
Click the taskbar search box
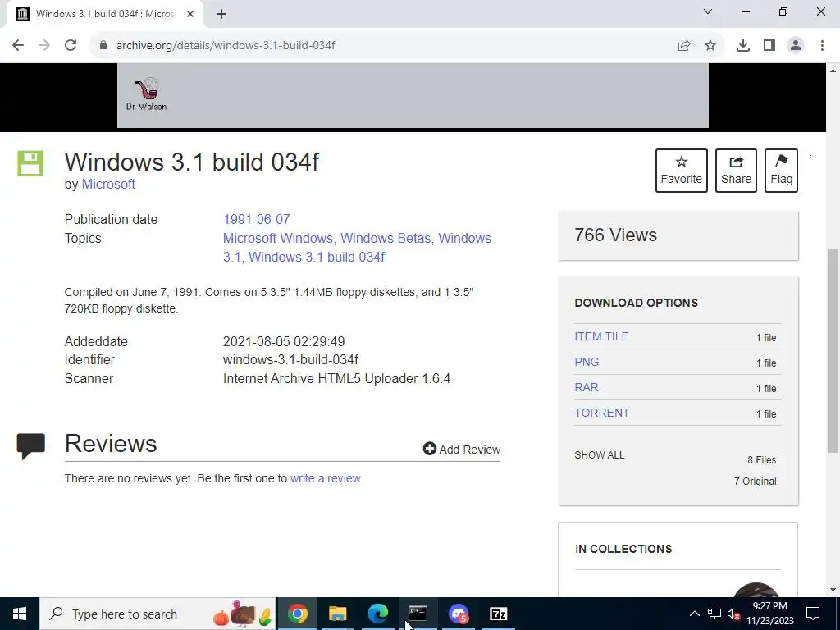tap(157, 614)
